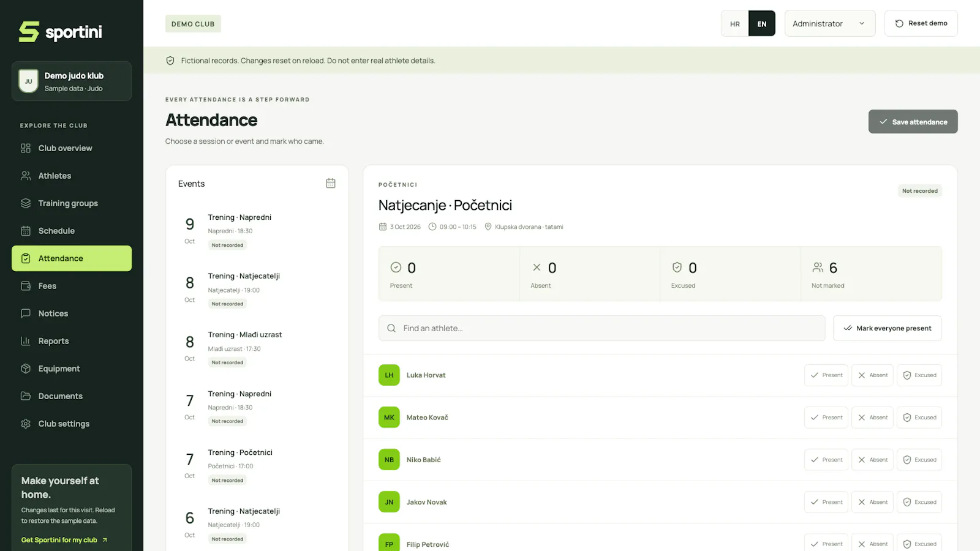Click the Athletes people icon in sidebar
This screenshot has height=551, width=980.
(x=26, y=176)
